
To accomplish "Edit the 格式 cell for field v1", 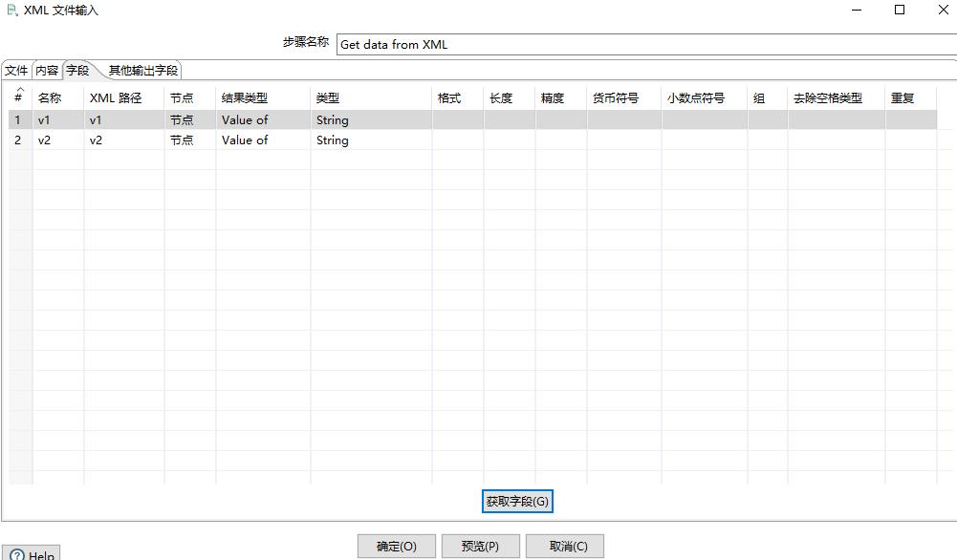I will click(456, 119).
